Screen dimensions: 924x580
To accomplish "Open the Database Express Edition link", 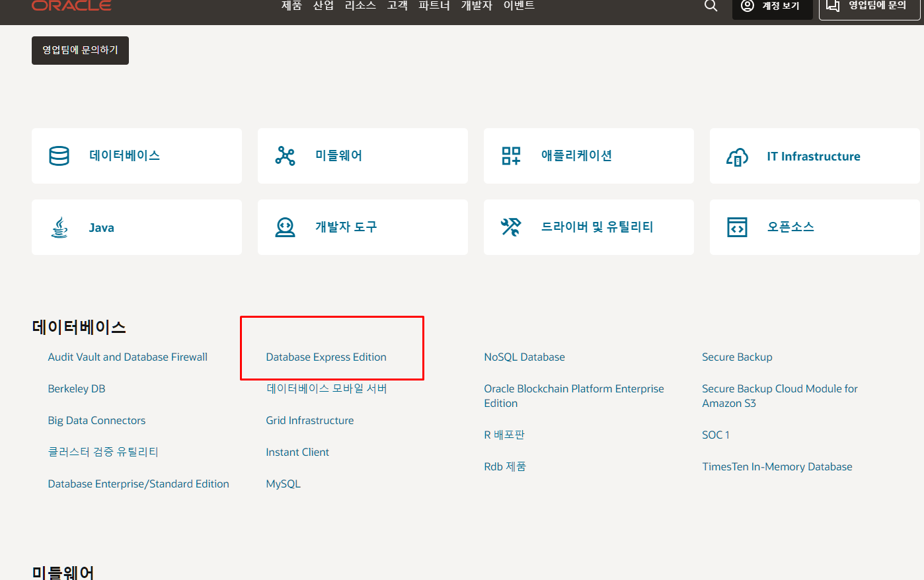I will 326,357.
